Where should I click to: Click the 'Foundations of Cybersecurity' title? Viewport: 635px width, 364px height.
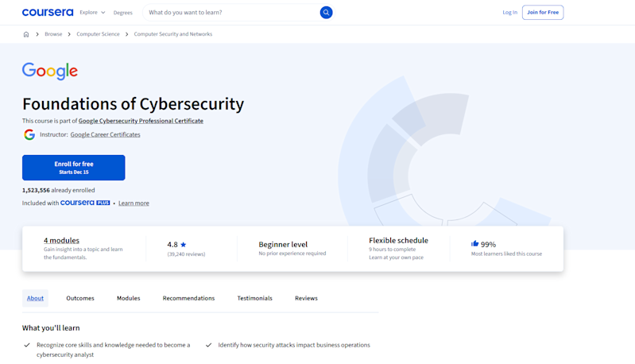click(x=134, y=104)
